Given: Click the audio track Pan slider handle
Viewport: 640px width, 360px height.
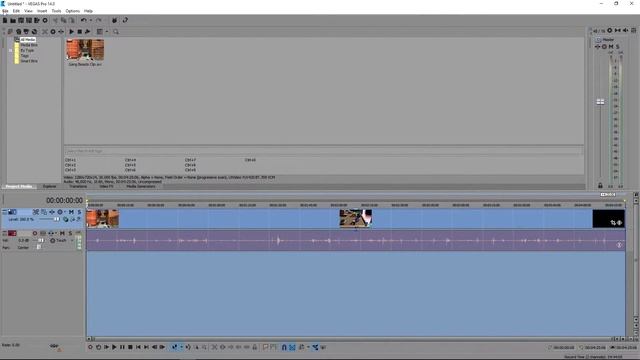Looking at the screenshot, I should tap(39, 247).
